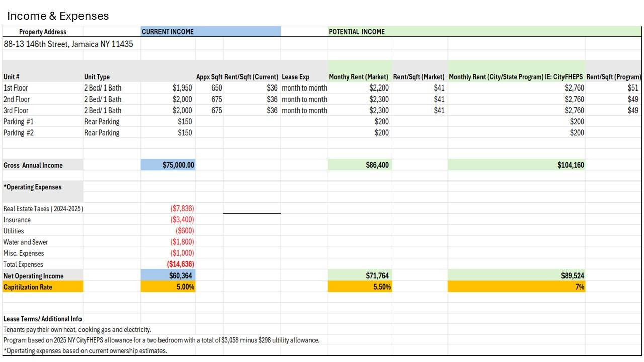Click the 5.00% capitalization rate cell
The height and width of the screenshot is (362, 644).
185,287
